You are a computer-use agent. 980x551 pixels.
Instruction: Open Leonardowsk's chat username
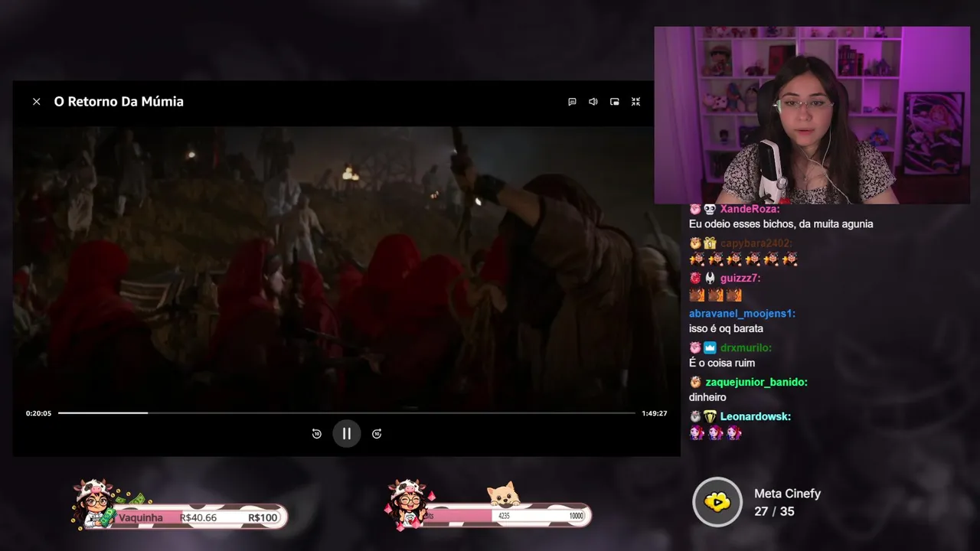click(756, 416)
